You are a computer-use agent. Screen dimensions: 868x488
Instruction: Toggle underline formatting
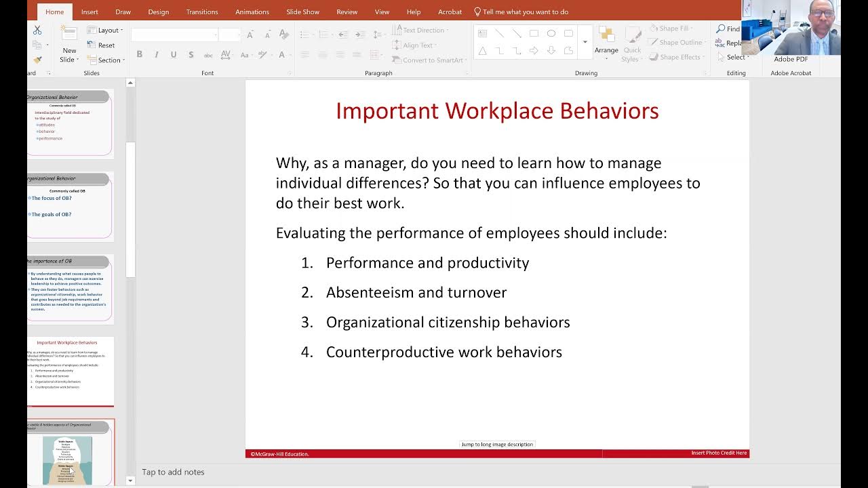coord(174,55)
